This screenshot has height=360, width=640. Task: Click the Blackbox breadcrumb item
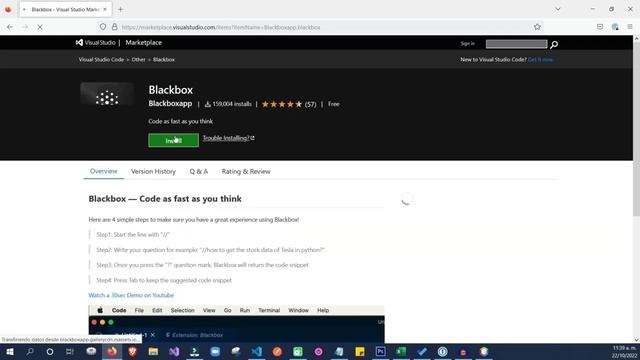pos(164,60)
